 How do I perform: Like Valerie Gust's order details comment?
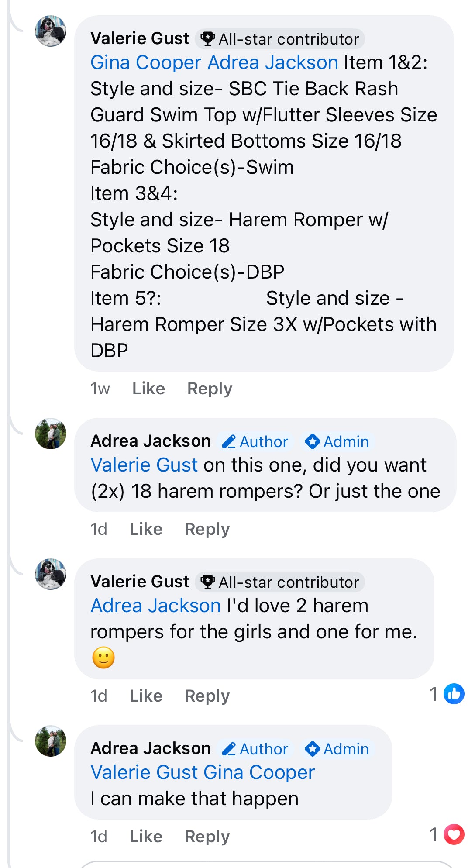148,389
